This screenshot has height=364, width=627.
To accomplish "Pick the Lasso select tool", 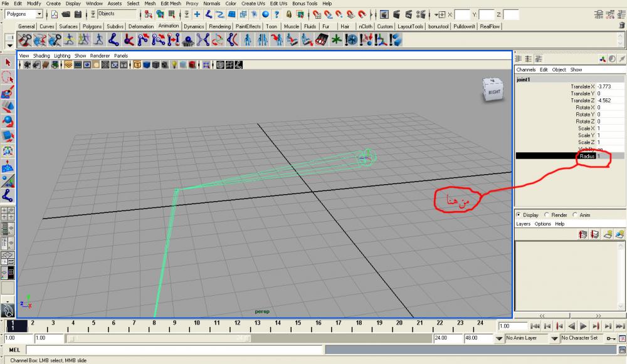I will (8, 77).
